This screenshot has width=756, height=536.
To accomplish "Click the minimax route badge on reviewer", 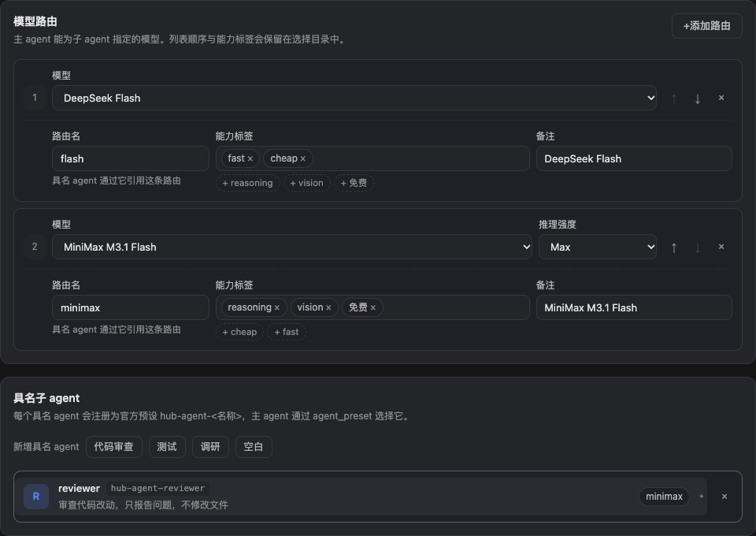I will click(x=664, y=497).
